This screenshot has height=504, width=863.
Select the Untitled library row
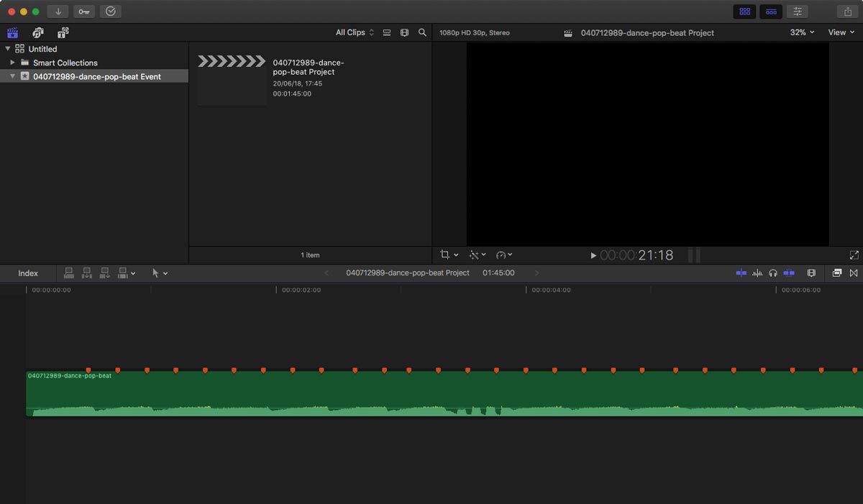coord(94,49)
